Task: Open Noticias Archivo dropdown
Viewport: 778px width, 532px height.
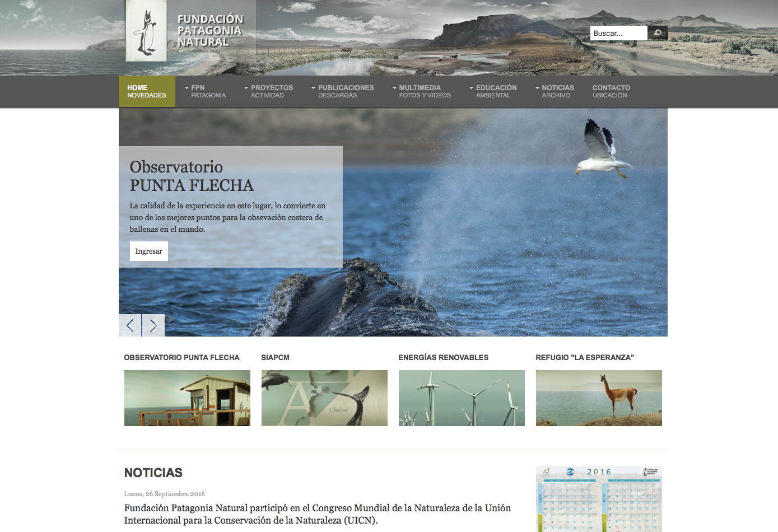Action: point(555,91)
